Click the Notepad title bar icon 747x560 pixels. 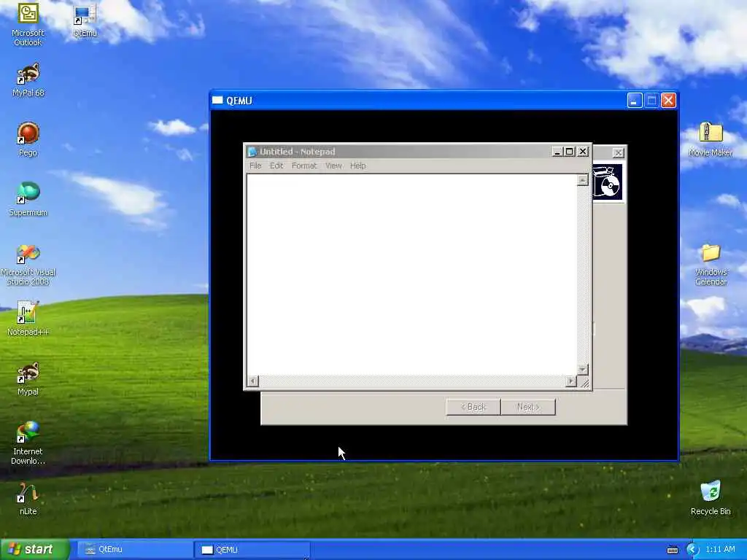252,152
